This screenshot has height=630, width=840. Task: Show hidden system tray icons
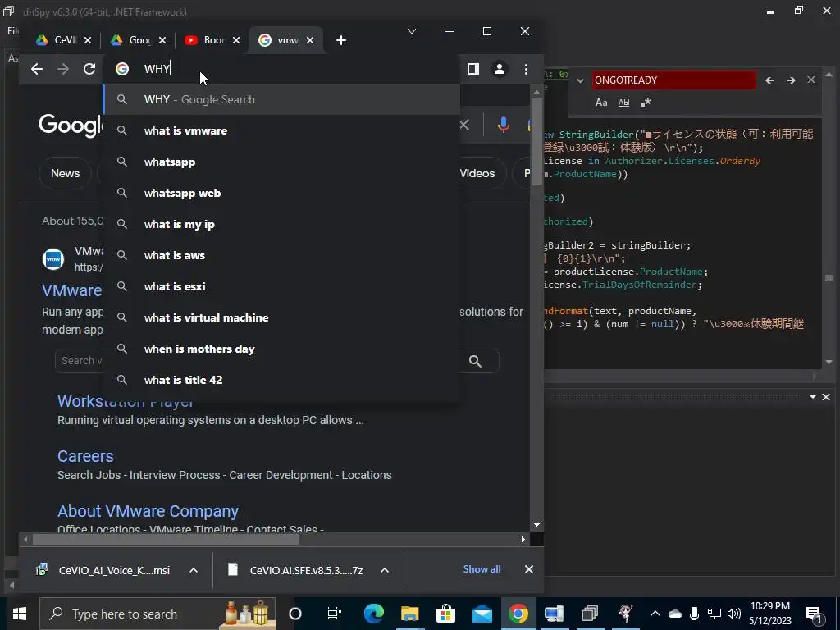(x=655, y=614)
